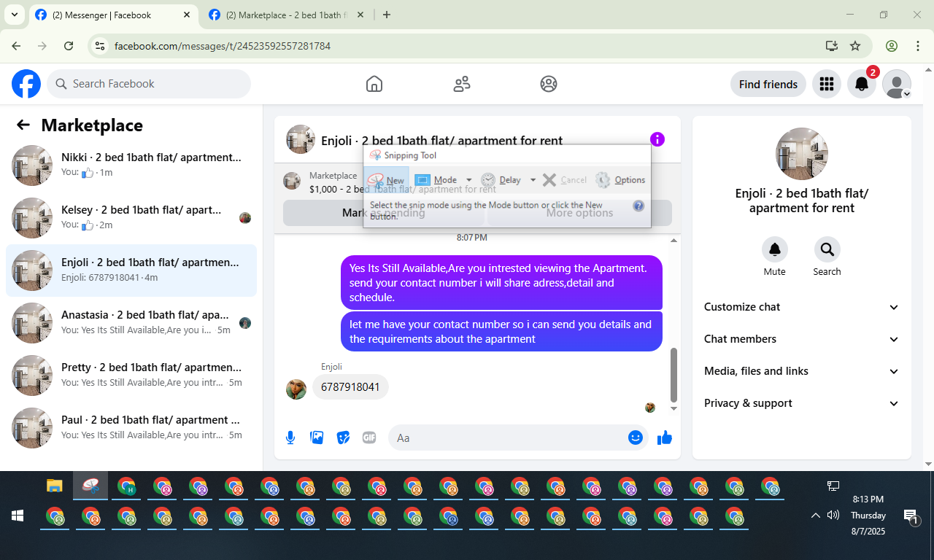
Task: Click New in the Snipping Tool
Action: [x=387, y=180]
